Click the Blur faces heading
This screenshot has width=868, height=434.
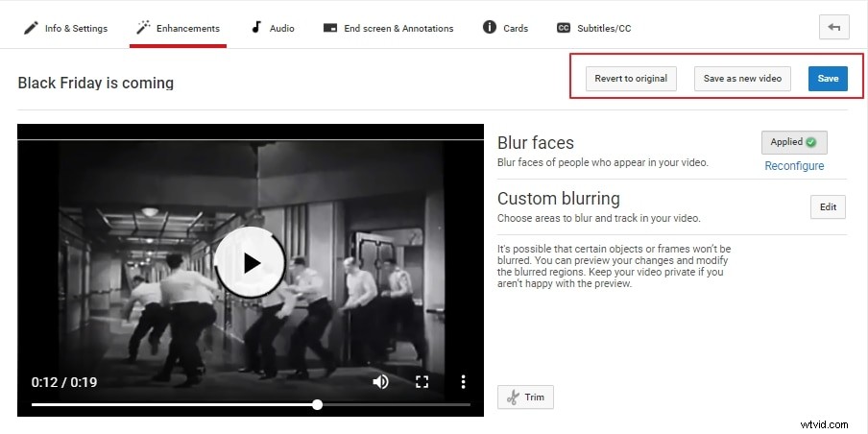tap(536, 143)
